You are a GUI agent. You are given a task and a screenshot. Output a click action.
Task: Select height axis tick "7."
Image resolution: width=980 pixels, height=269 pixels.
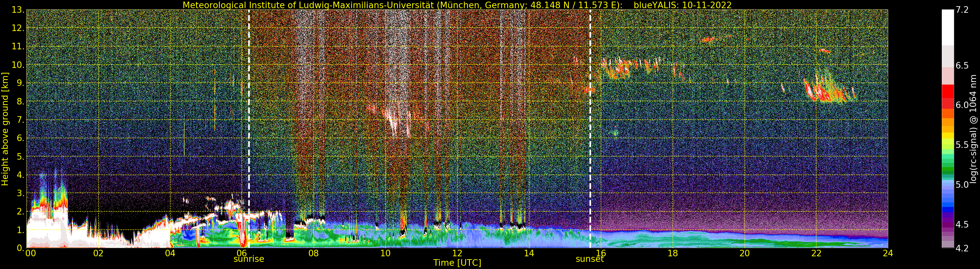21,120
